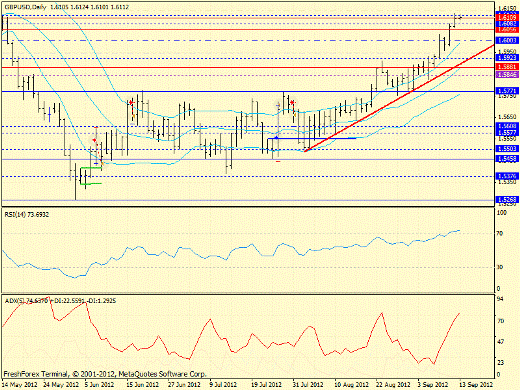520x390 pixels.
Task: Click the blue 1.6082 price label
Action: click(507, 24)
